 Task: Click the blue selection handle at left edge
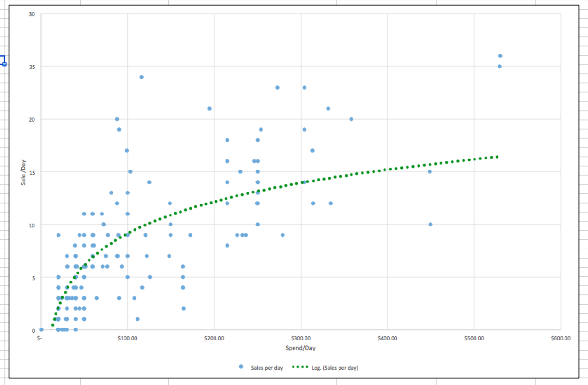4,64
